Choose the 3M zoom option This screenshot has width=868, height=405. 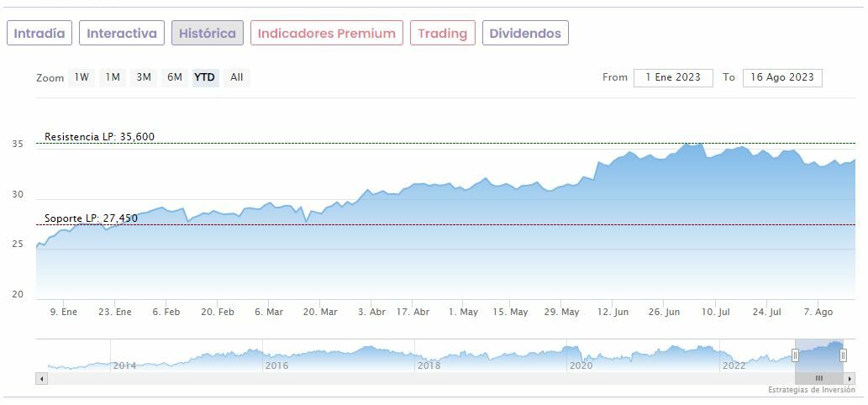pyautogui.click(x=144, y=77)
